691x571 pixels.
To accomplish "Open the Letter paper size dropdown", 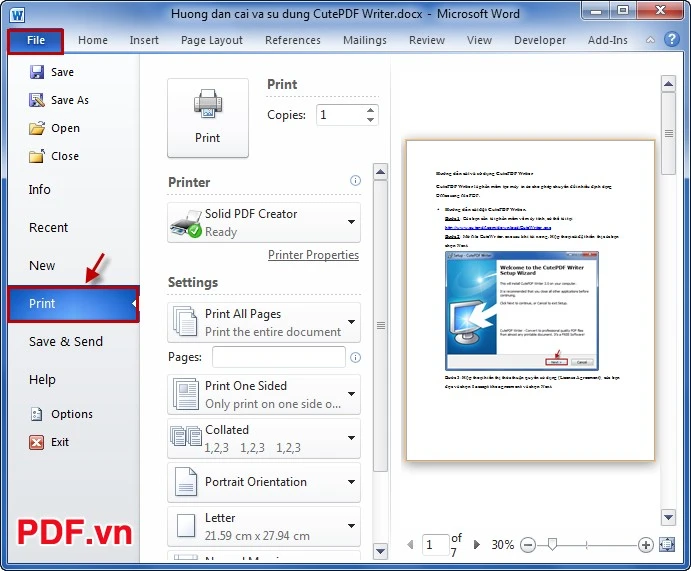I will click(352, 526).
